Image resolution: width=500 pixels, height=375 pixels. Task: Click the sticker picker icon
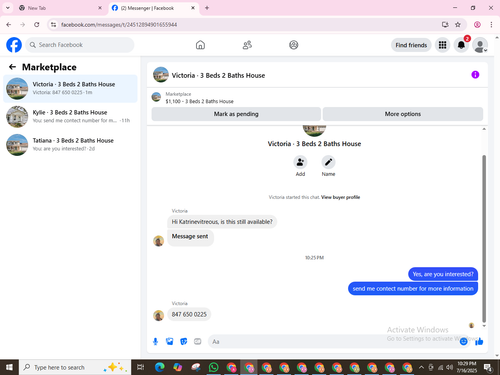point(184,341)
